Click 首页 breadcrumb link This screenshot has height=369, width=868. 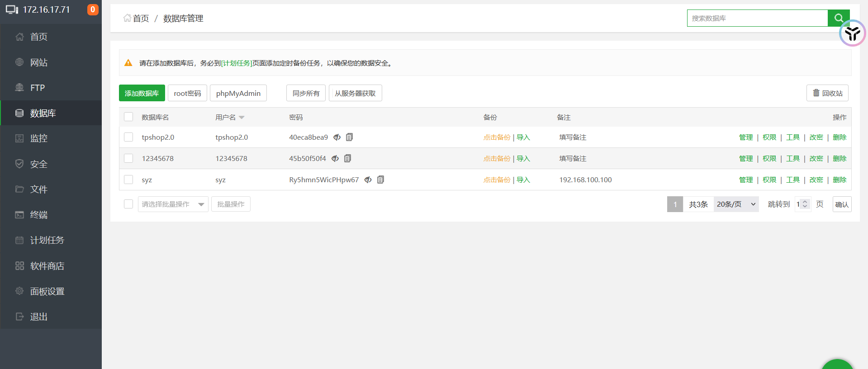coord(141,18)
